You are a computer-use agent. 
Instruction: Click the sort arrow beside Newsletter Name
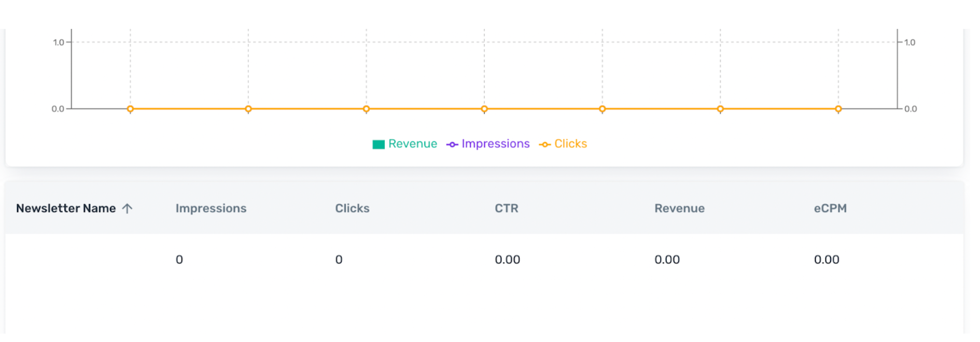pyautogui.click(x=127, y=208)
